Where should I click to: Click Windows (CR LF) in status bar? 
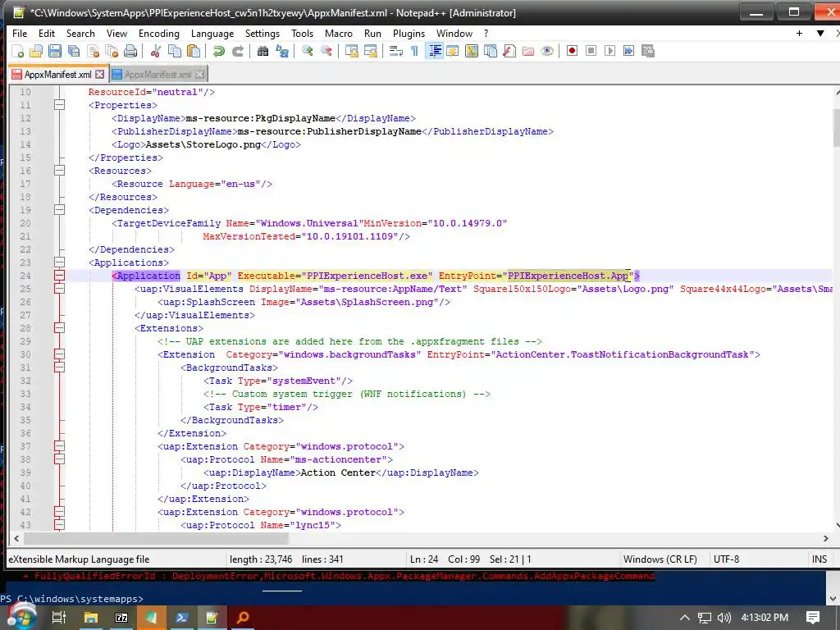click(660, 559)
